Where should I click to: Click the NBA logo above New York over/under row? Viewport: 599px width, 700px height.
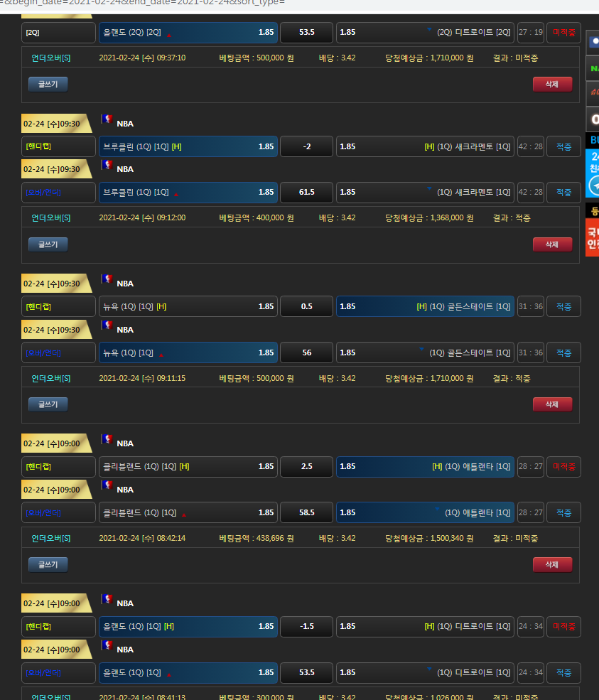pyautogui.click(x=107, y=325)
